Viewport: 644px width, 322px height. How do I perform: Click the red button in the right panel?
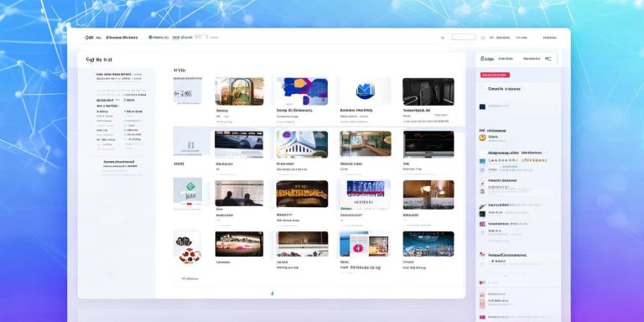coord(495,75)
